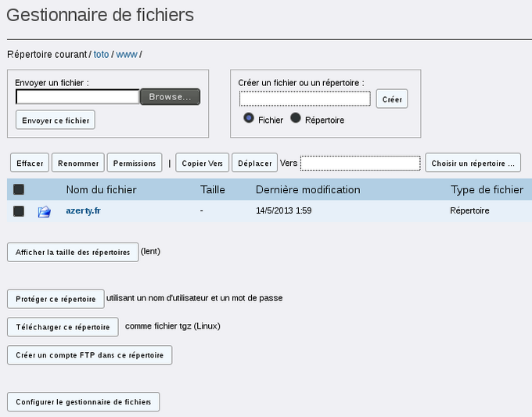Tick the select-all checkbox in table header

click(19, 189)
